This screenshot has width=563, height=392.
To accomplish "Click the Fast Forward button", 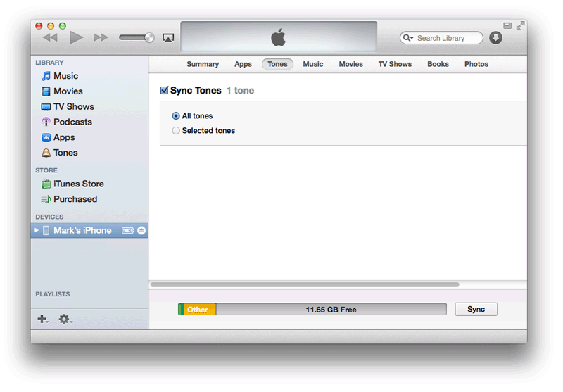I will (101, 38).
